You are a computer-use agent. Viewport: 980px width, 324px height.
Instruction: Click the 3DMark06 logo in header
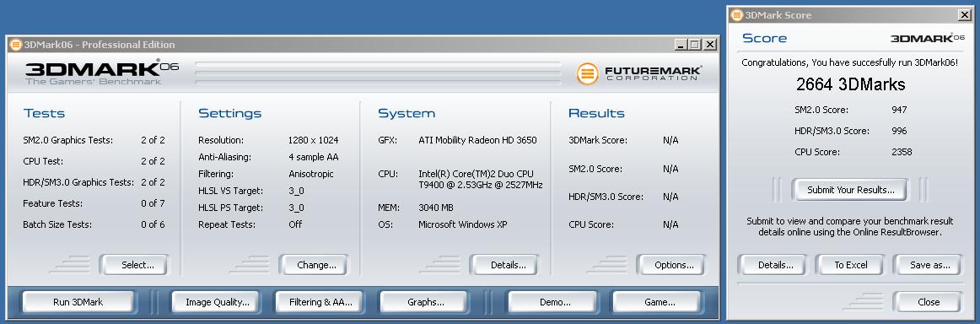[x=102, y=73]
